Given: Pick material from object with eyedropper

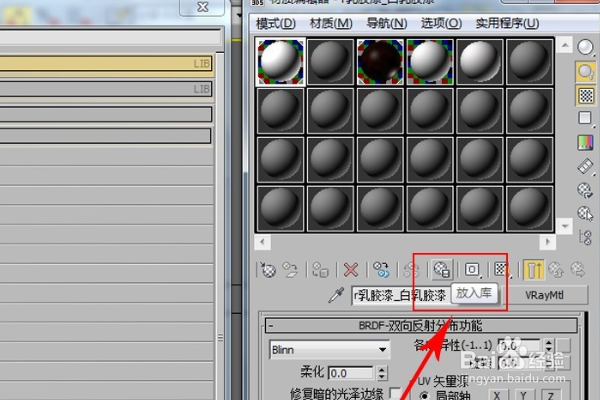Looking at the screenshot, I should click(x=336, y=295).
